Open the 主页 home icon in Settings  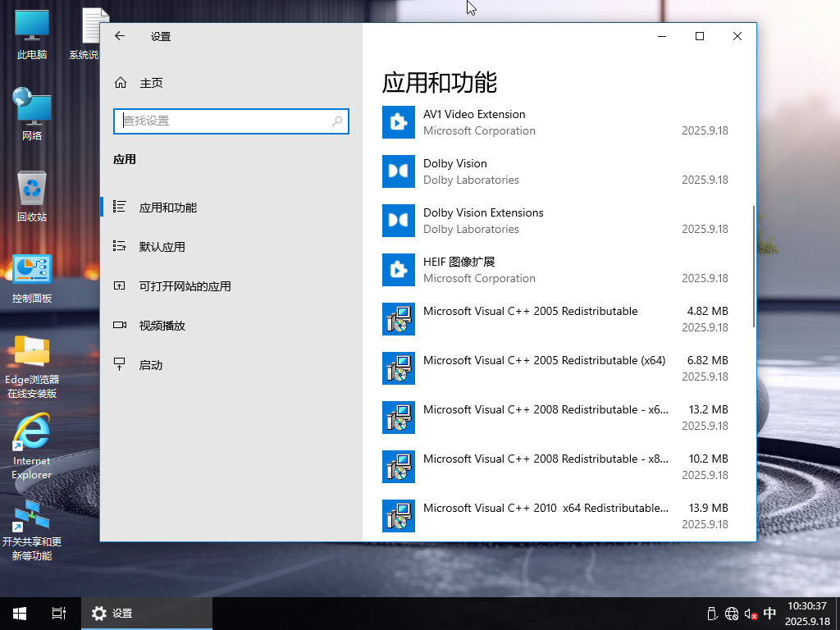tap(121, 83)
